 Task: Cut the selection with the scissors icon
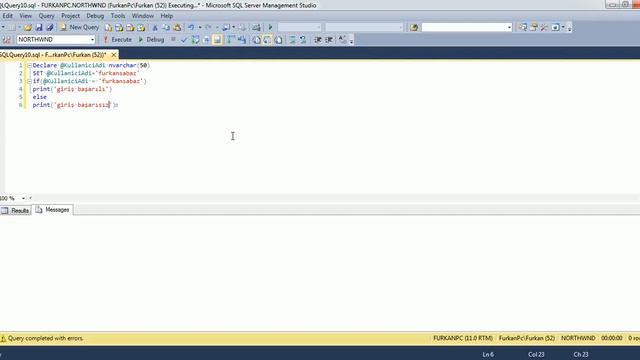[155, 28]
